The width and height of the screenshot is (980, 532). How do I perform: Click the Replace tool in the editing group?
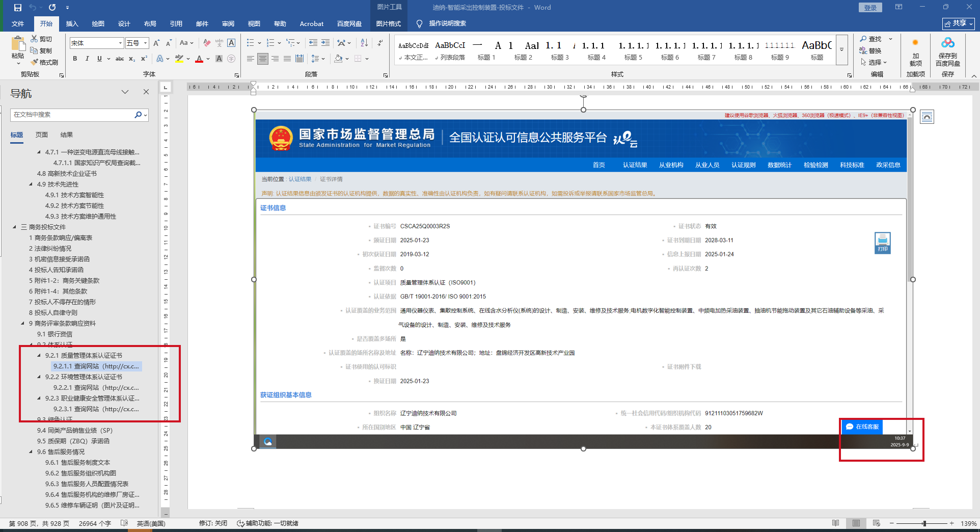click(x=871, y=50)
